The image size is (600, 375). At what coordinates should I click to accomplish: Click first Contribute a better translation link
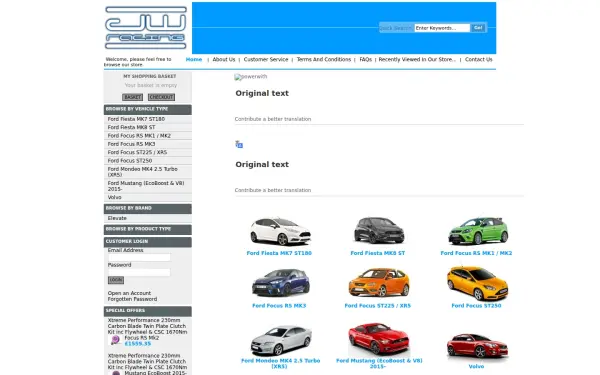[x=273, y=119]
